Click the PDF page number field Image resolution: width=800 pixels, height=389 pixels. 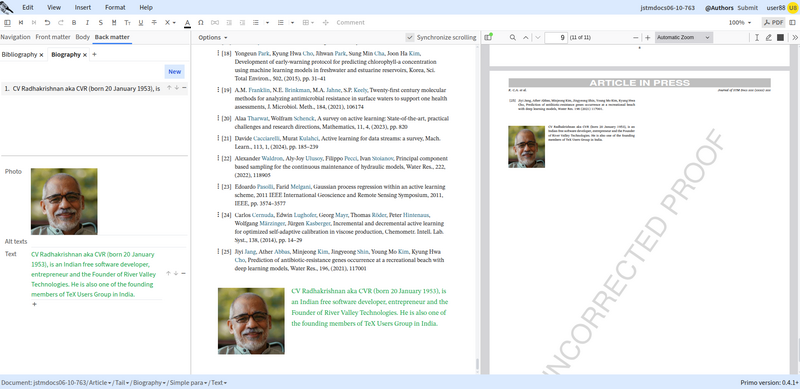tap(556, 37)
